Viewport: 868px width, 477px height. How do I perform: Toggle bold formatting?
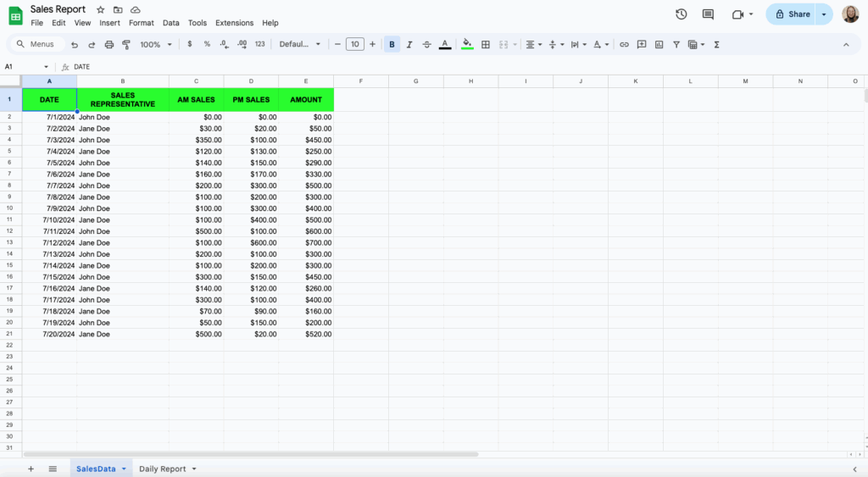point(392,44)
